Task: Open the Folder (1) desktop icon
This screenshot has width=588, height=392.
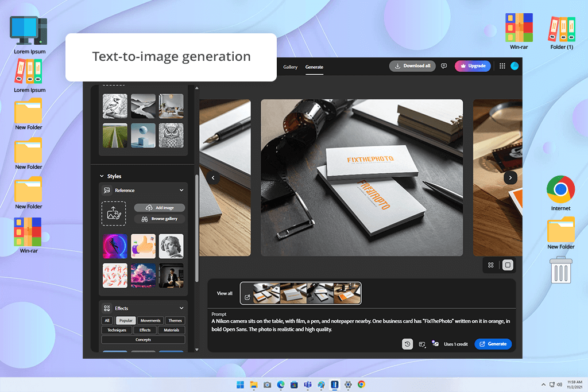Action: click(x=562, y=32)
